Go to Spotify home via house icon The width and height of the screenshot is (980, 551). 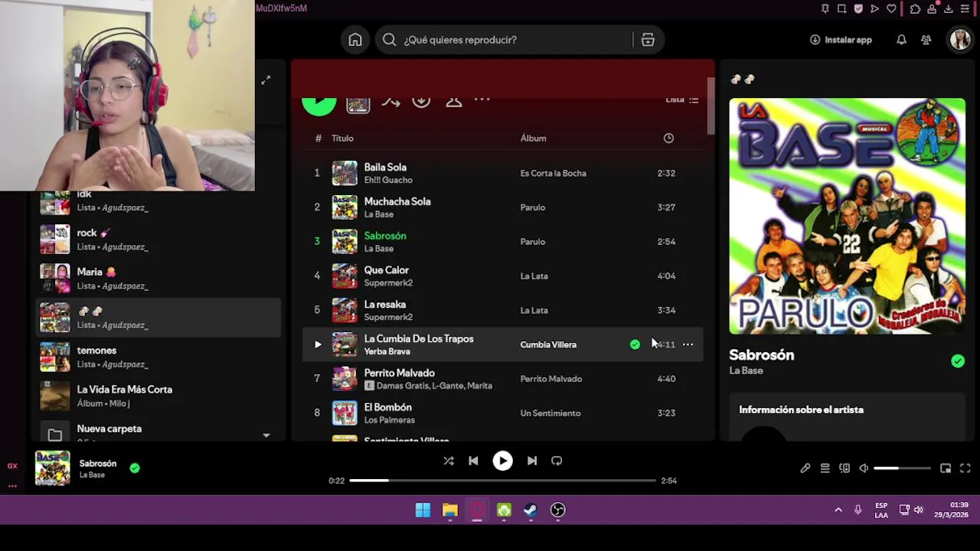pos(355,40)
